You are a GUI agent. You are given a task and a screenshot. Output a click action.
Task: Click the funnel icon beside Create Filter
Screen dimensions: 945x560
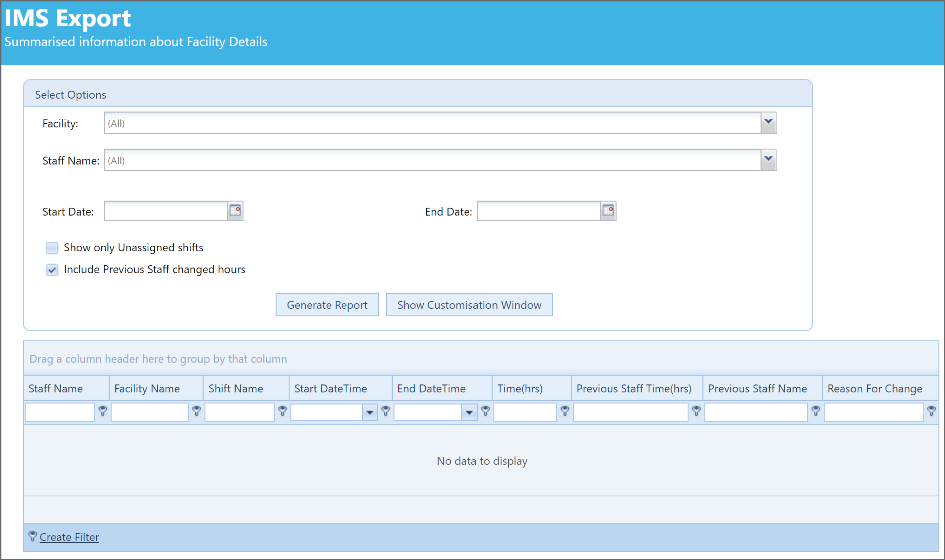pyautogui.click(x=33, y=536)
